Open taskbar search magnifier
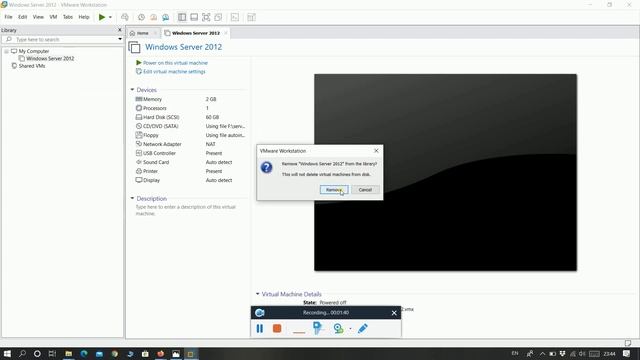Screen dimensions: 640x360 pos(22,353)
